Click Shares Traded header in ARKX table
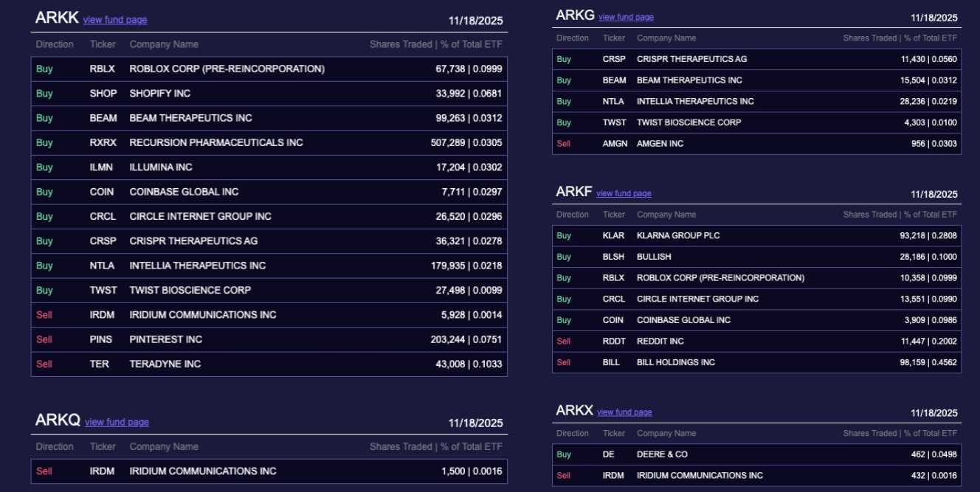This screenshot has width=980, height=492. pos(900,434)
